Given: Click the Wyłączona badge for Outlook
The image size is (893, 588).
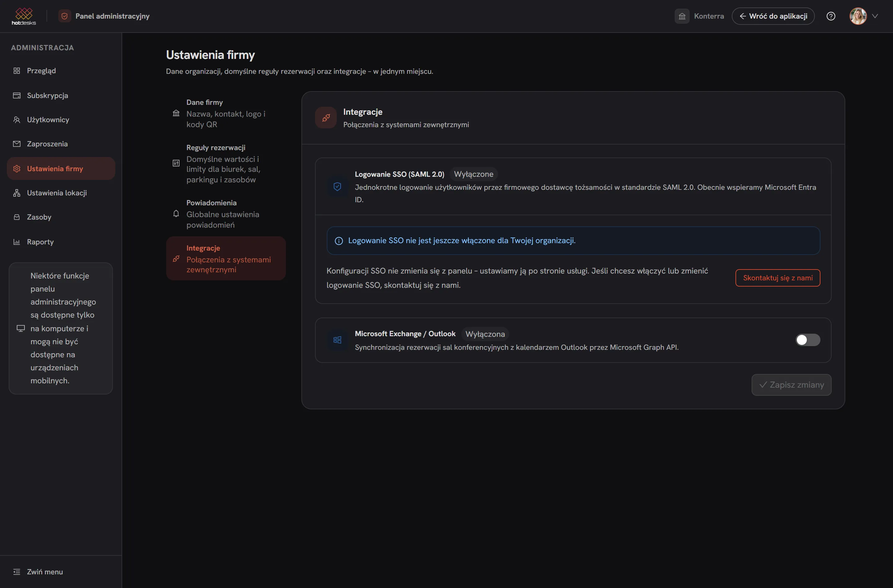Looking at the screenshot, I should [485, 334].
